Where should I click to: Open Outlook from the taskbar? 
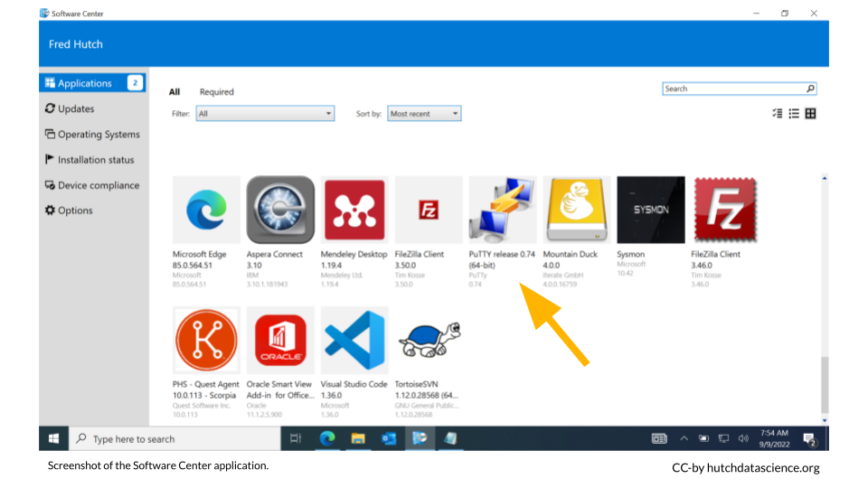click(389, 439)
